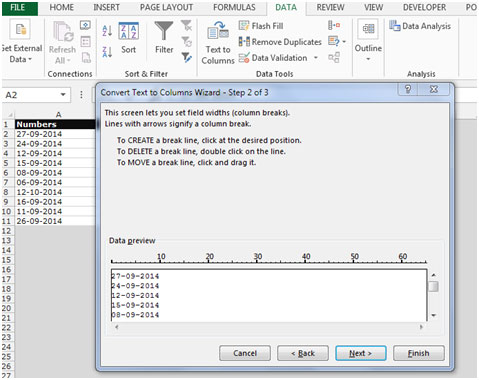Image resolution: width=479 pixels, height=380 pixels.
Task: Open What-If Analysis dropdown arrow
Action: (x=344, y=42)
